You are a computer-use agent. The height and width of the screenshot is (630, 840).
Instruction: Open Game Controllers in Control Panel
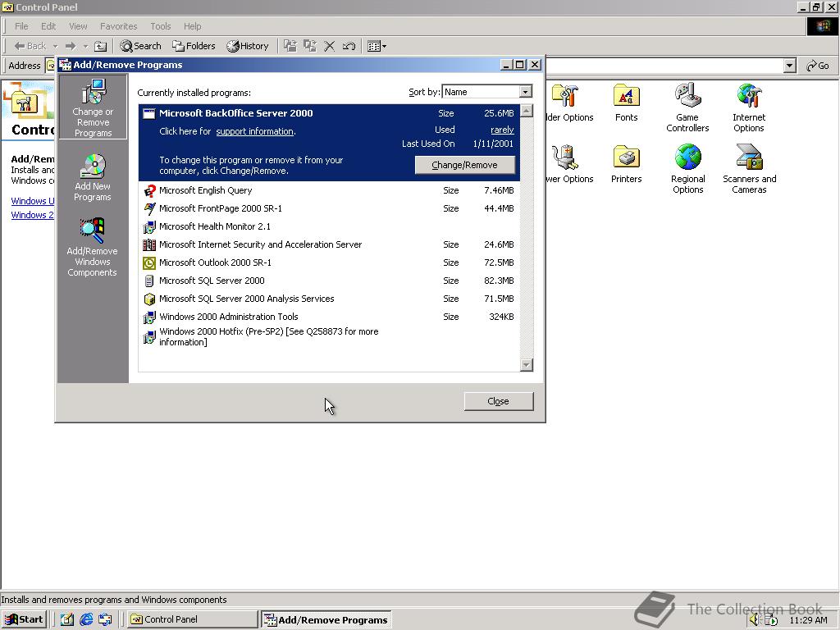coord(687,107)
